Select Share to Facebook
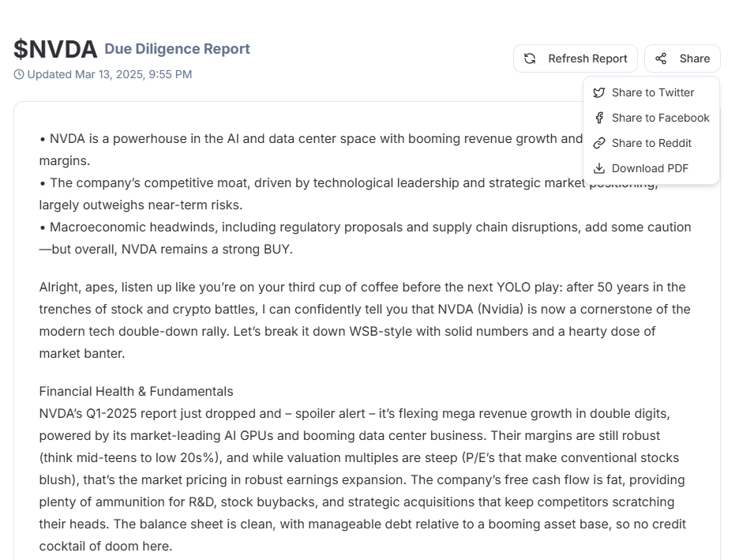The width and height of the screenshot is (739, 560). [x=651, y=118]
